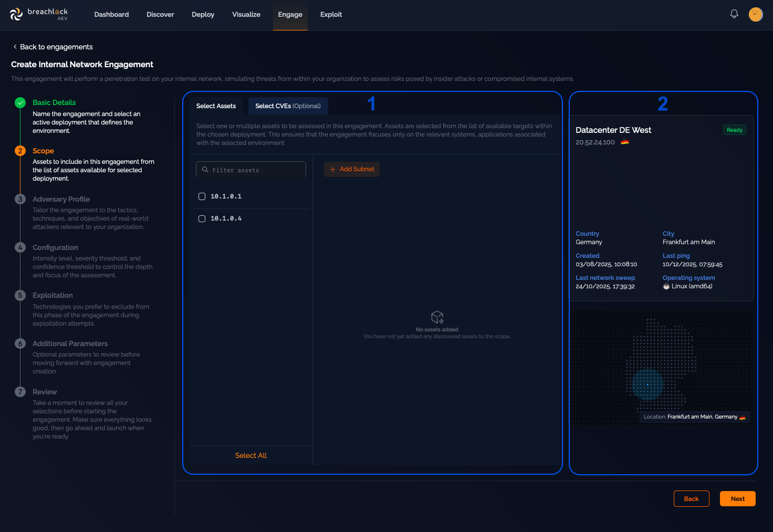
Task: Open the user avatar menu
Action: tap(756, 14)
